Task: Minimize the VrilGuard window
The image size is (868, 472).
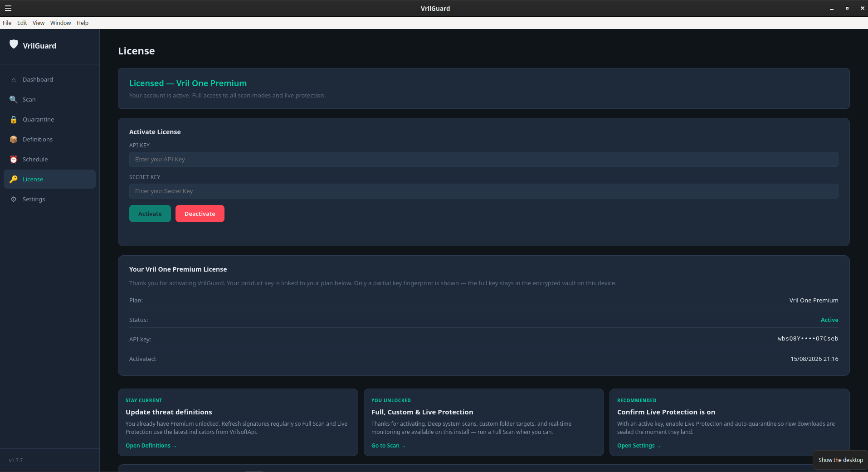Action: pos(832,8)
